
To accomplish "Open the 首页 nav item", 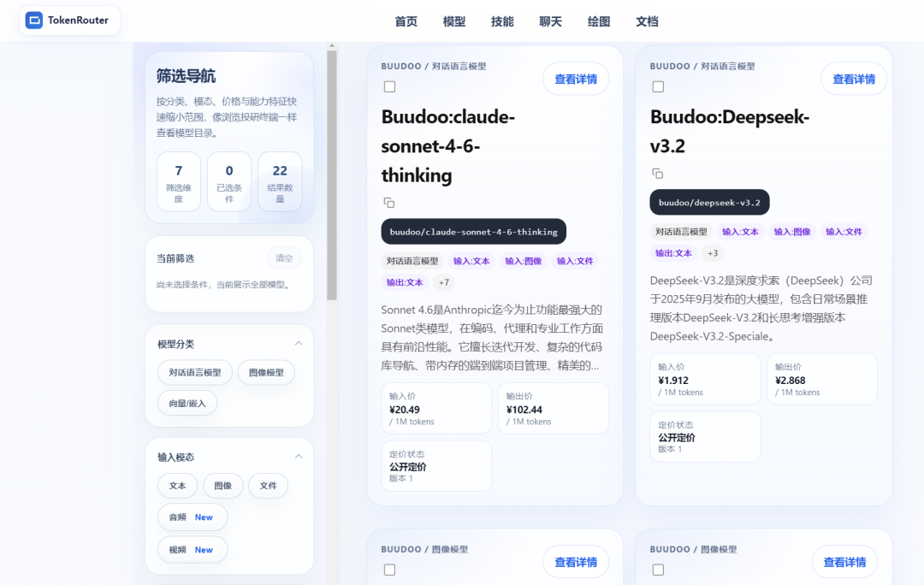I will point(406,21).
